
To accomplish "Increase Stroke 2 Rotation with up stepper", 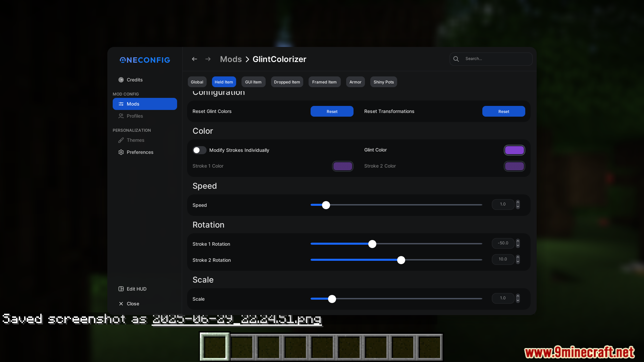I will point(518,257).
